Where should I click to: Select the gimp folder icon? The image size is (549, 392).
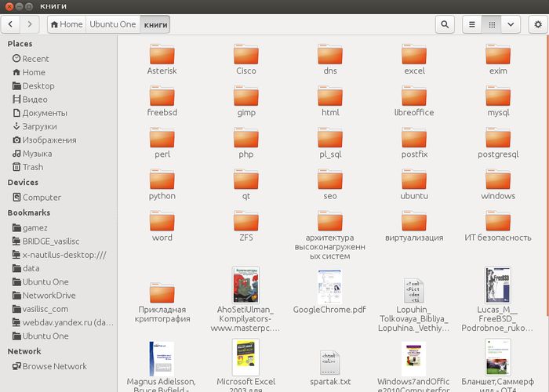[x=246, y=96]
